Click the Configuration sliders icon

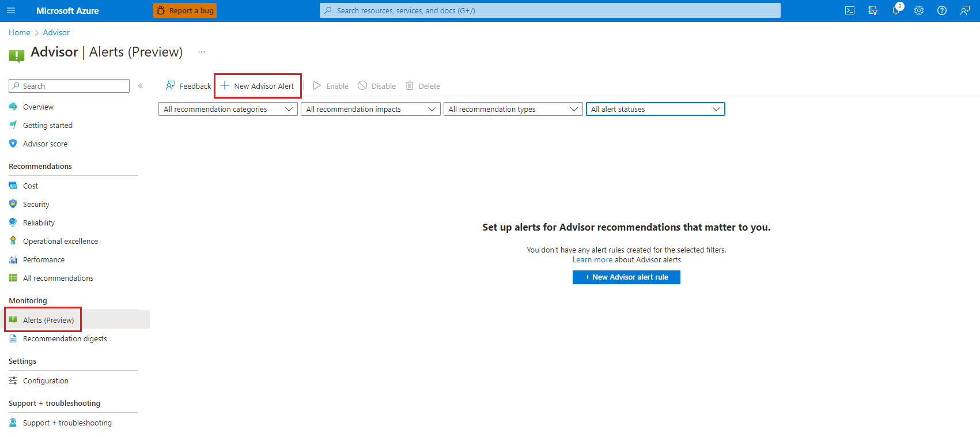tap(13, 381)
